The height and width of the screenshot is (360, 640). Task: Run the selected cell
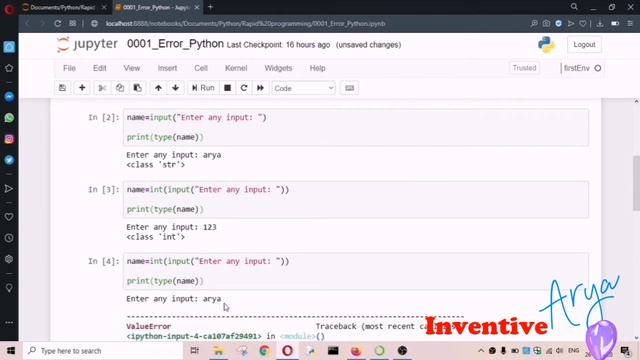203,88
